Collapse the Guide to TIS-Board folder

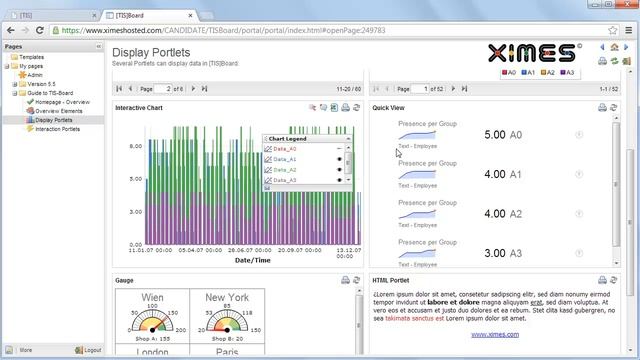tap(15, 93)
